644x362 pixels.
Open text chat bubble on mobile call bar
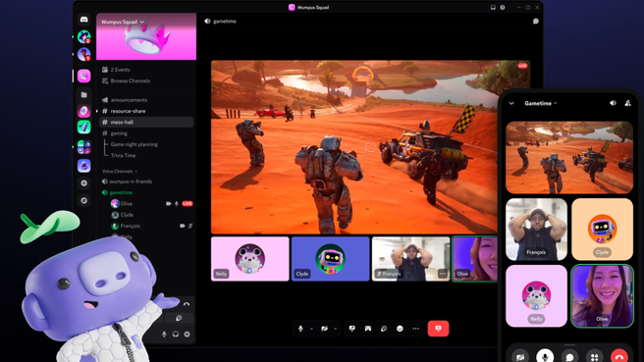point(569,357)
